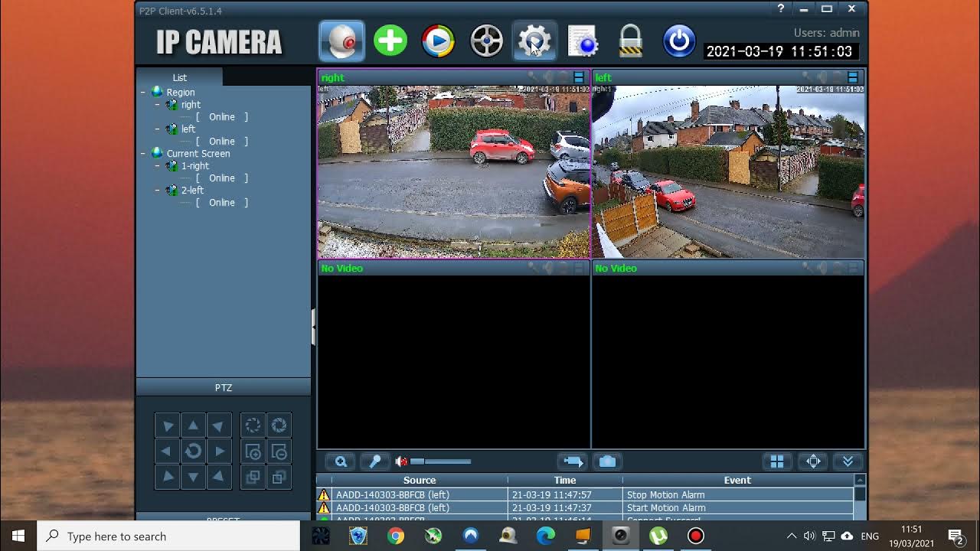Image resolution: width=980 pixels, height=551 pixels.
Task: Select '1-right' in Current Screen
Action: [x=195, y=166]
